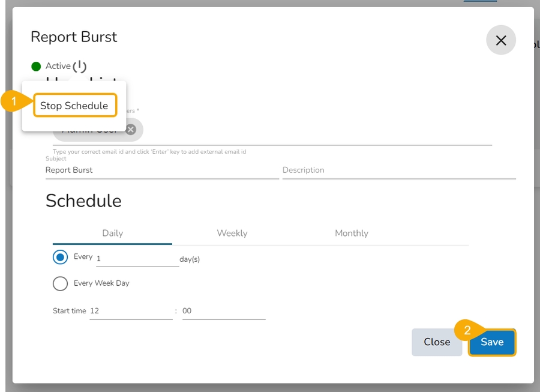Open the Weekly schedule tab

[x=232, y=233]
